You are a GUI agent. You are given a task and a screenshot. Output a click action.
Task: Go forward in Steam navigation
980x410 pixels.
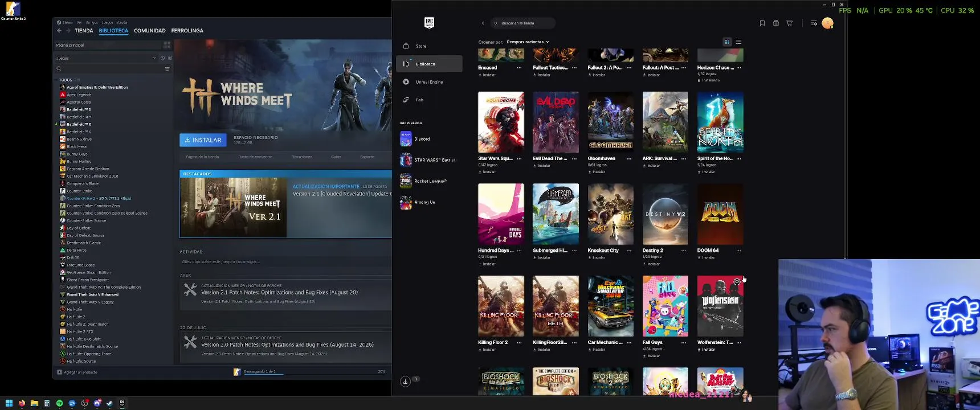(68, 31)
